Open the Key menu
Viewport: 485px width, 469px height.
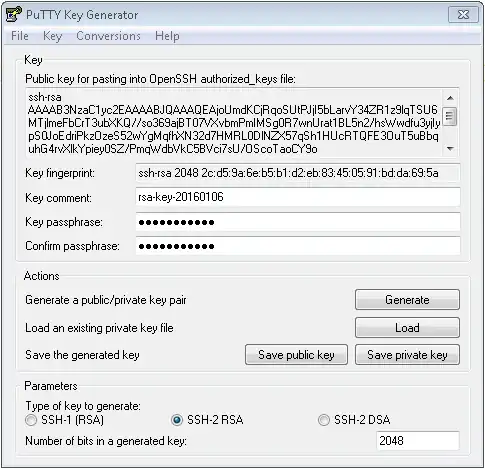click(52, 36)
